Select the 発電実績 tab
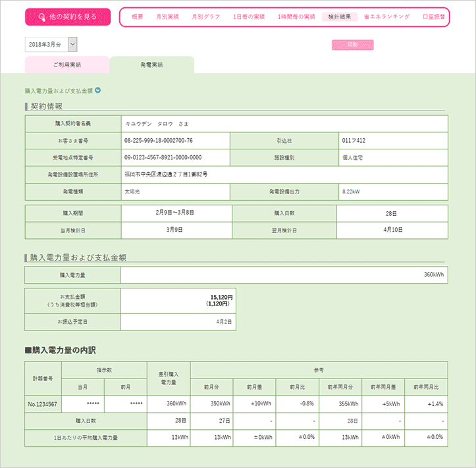Image resolution: width=476 pixels, height=468 pixels. click(x=152, y=65)
